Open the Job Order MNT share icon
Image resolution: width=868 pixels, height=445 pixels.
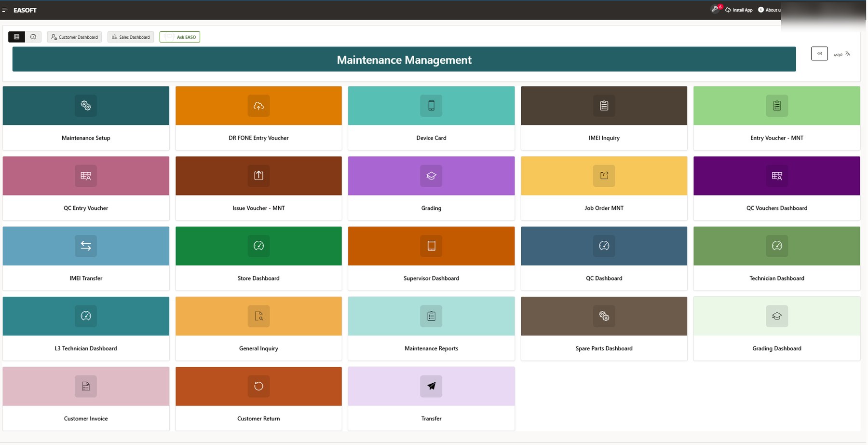point(604,176)
